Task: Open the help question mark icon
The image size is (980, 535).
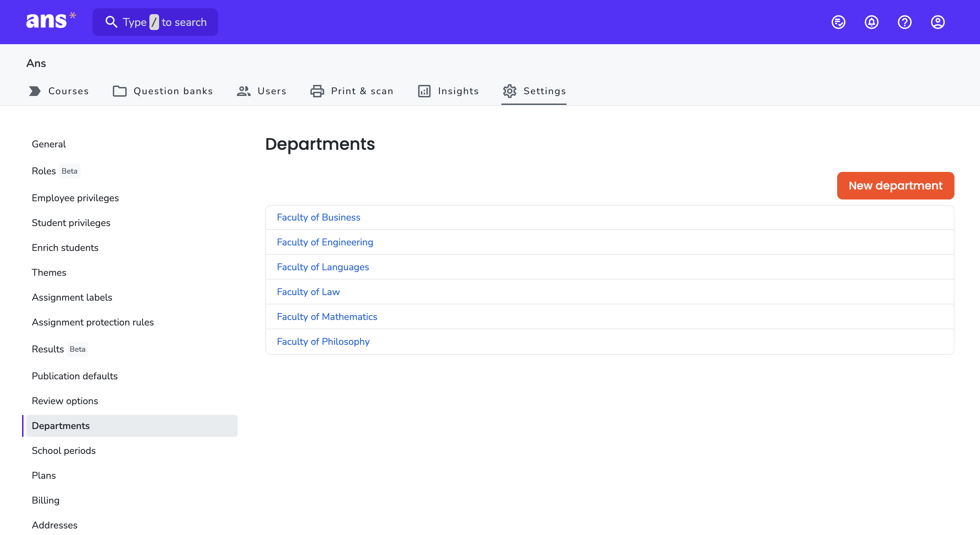Action: [905, 22]
